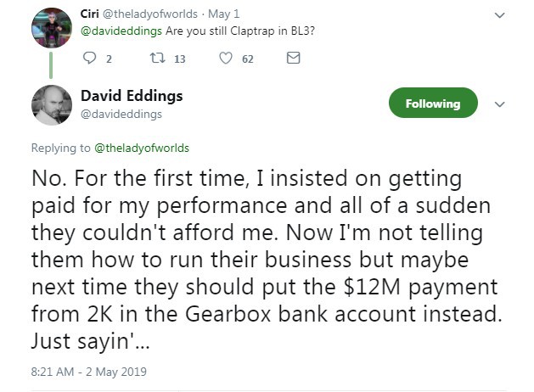Click the retweet arrows icon on Ciri's tweet

[x=158, y=58]
